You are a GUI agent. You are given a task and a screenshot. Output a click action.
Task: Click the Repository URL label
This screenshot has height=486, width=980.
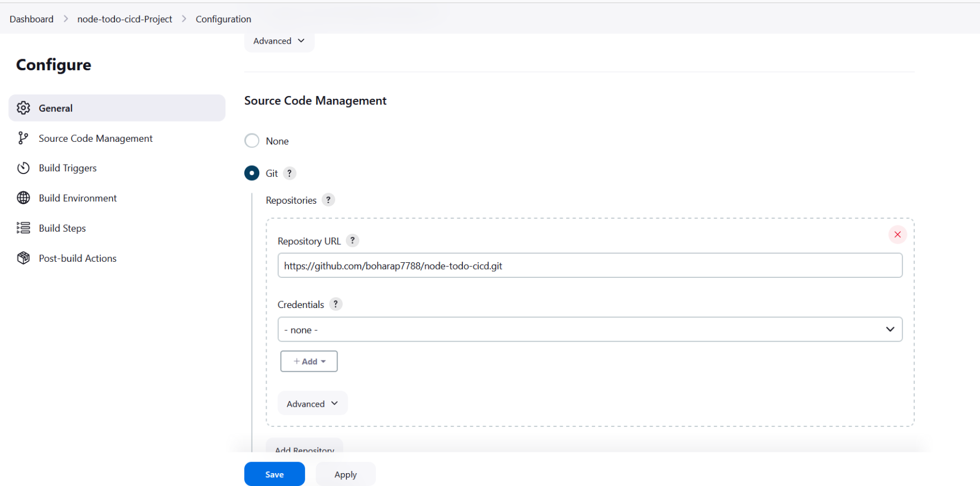[309, 241]
